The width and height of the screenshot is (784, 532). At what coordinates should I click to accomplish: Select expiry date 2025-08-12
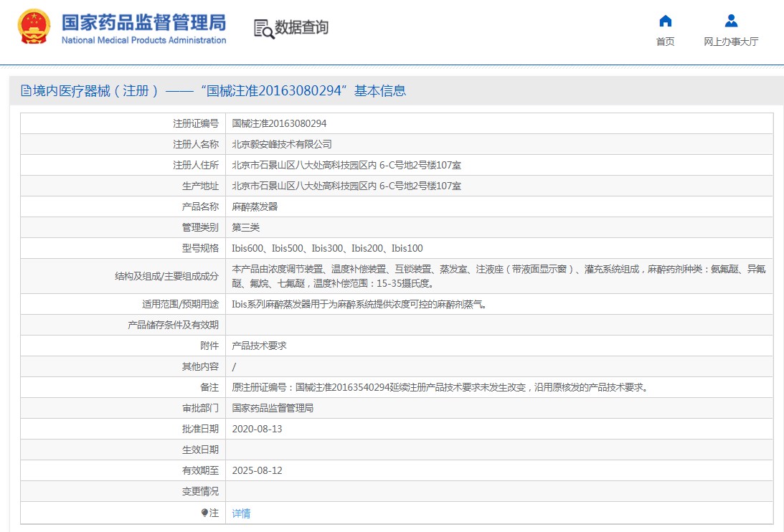pos(258,470)
